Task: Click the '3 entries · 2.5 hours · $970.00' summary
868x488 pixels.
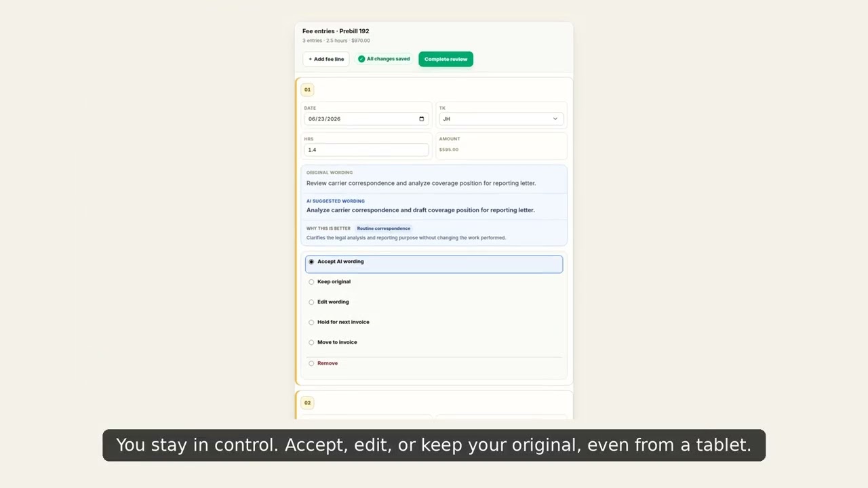Action: (336, 41)
